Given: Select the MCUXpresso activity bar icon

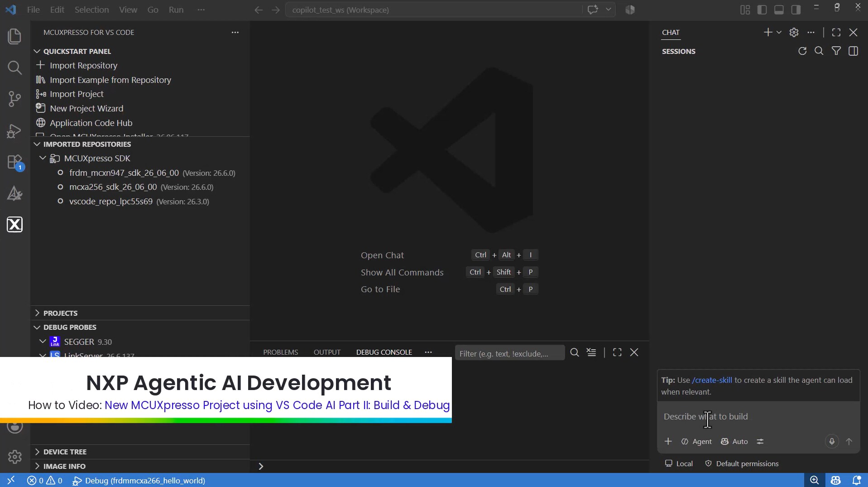Looking at the screenshot, I should (x=14, y=225).
